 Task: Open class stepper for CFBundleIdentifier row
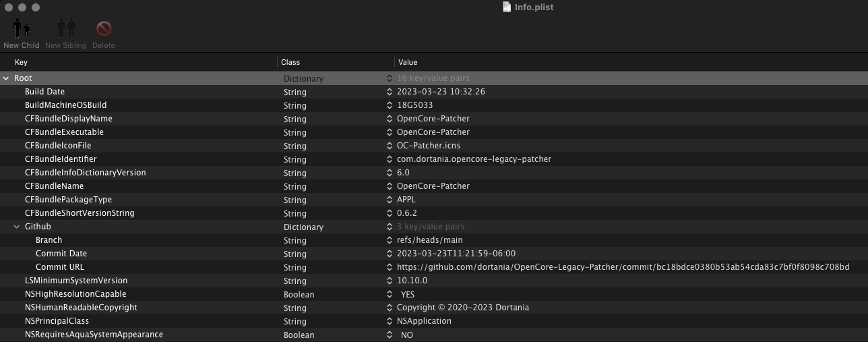390,159
